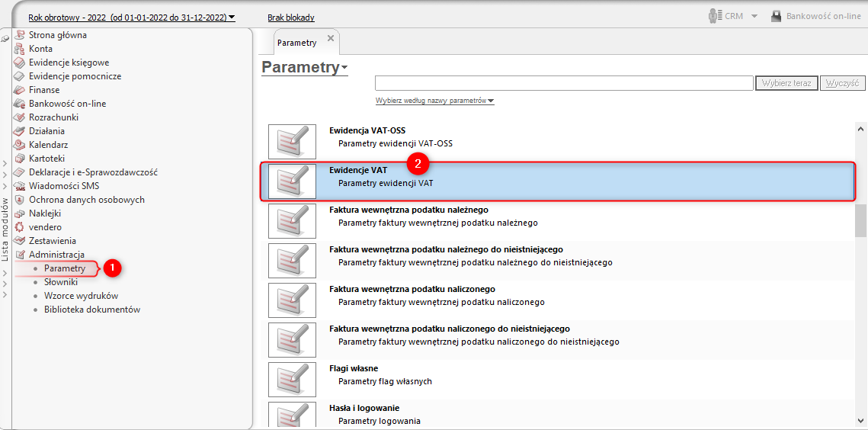Click the Ewidencja VAT-OSS parameter icon
The width and height of the screenshot is (868, 430).
click(292, 141)
